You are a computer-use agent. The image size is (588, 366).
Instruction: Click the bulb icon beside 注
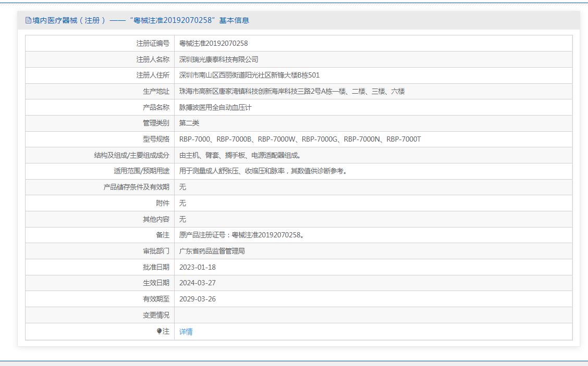click(159, 331)
